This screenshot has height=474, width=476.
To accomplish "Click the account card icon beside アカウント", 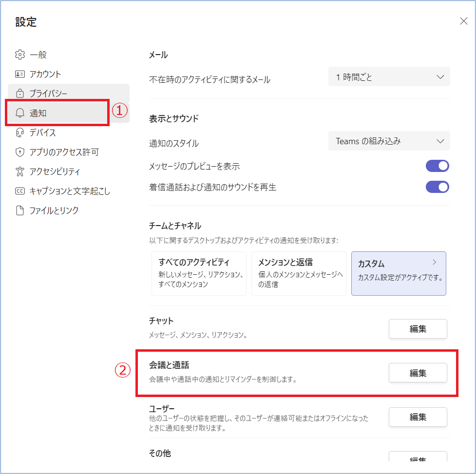I will click(x=20, y=74).
